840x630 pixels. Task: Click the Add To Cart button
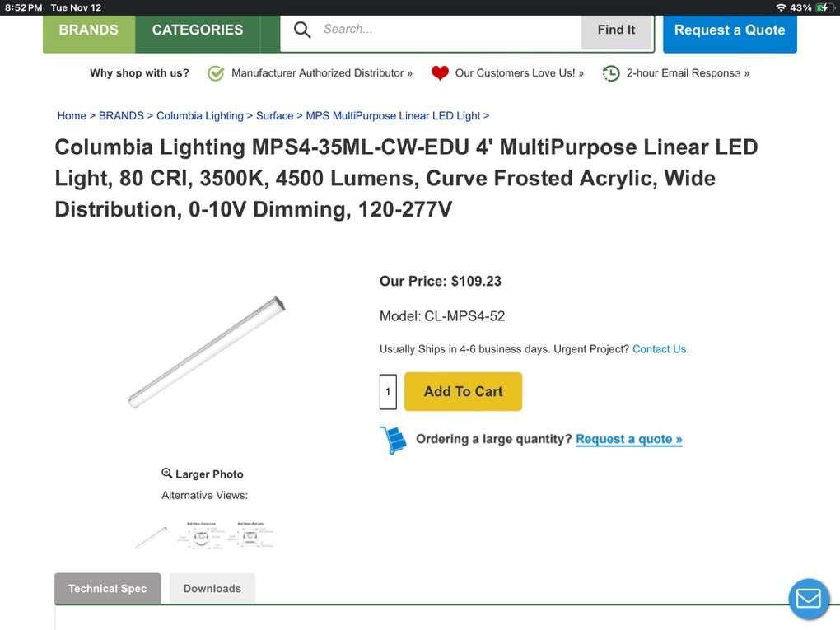[x=463, y=391]
